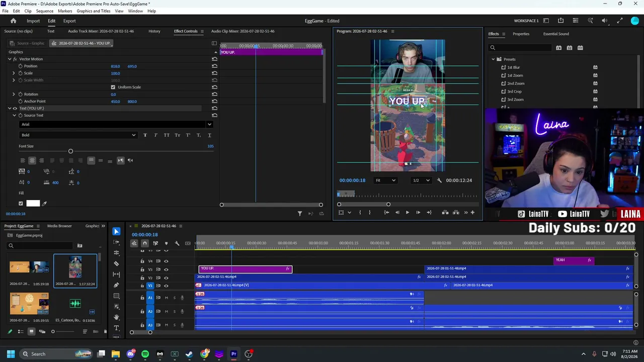The height and width of the screenshot is (362, 644).
Task: Open the Properties panel tab
Action: coord(521,34)
